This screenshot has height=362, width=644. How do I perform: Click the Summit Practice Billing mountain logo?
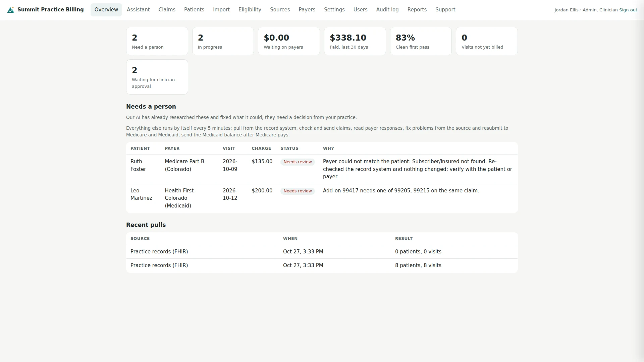tap(11, 10)
